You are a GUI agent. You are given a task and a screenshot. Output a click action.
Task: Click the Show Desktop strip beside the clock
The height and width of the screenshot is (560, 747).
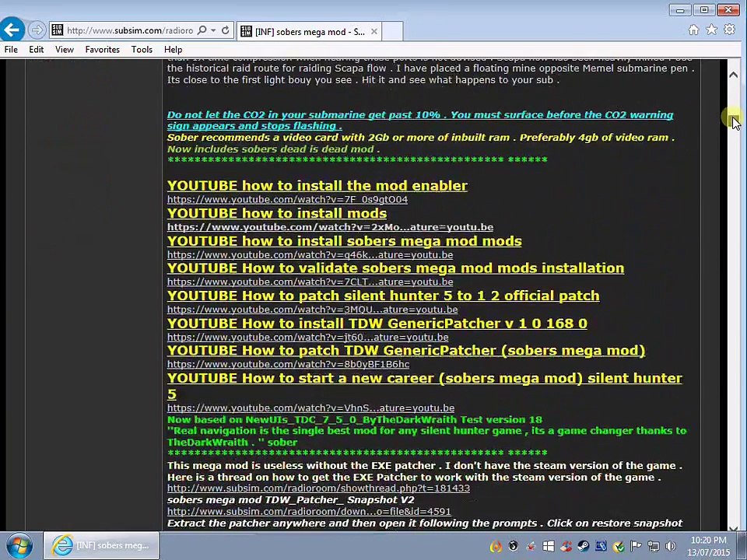tap(742, 546)
